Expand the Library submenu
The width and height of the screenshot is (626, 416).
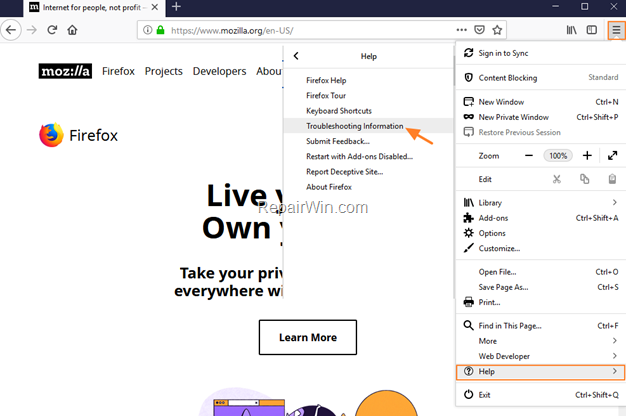pos(541,203)
